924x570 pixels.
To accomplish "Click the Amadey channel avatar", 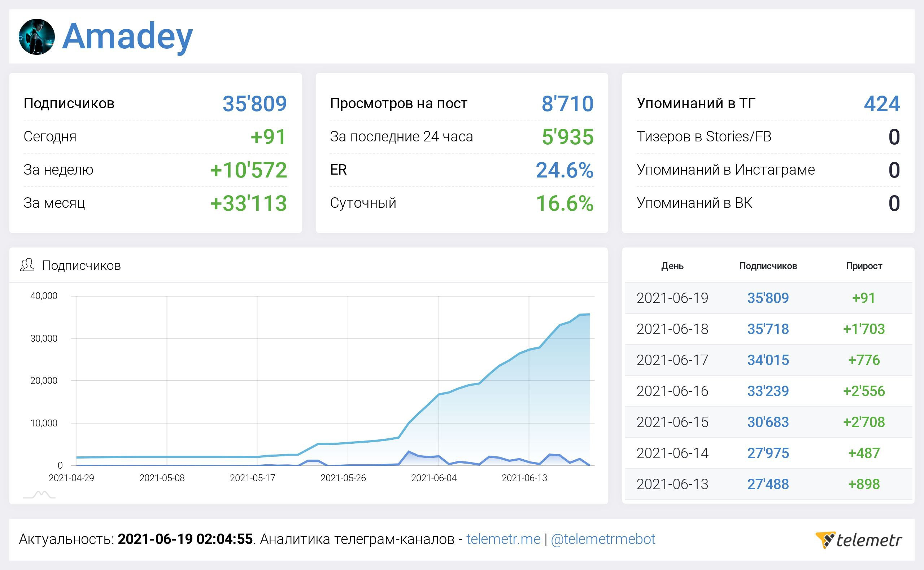I will point(36,37).
